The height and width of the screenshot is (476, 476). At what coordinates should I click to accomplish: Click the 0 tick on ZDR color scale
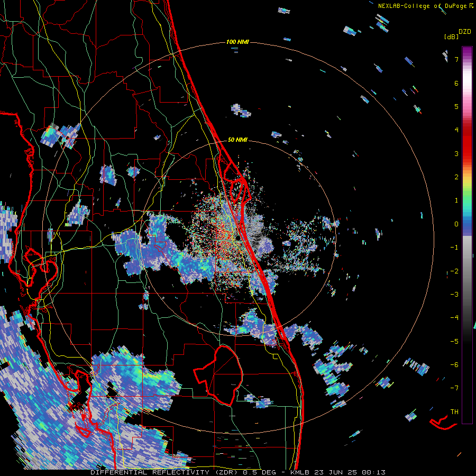point(456,224)
